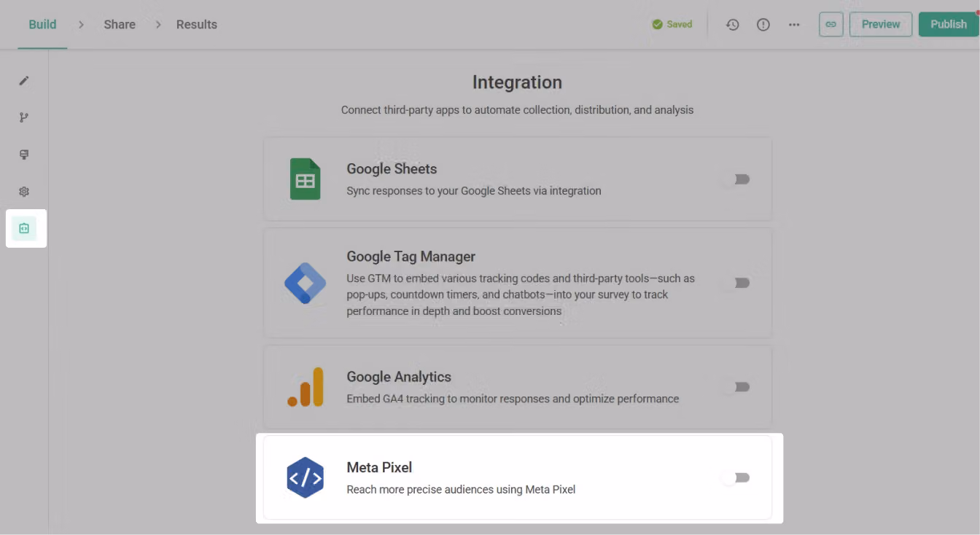Click the green Saved checkmark icon

click(658, 25)
